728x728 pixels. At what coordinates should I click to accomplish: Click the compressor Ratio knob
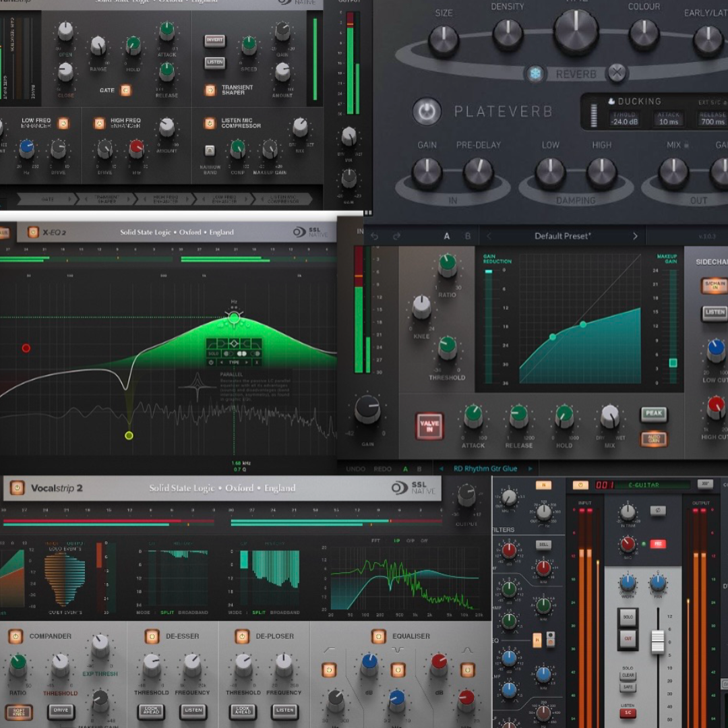447,266
